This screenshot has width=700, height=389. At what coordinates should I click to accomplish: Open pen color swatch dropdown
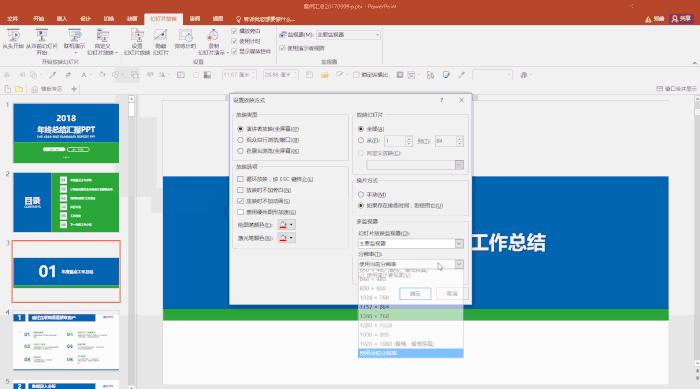click(x=286, y=225)
